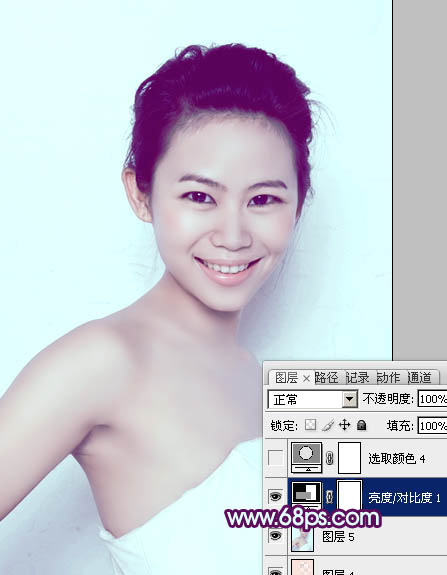The image size is (447, 575).
Task: Click the 选取颜色 4 adjustment layer icon
Action: [307, 457]
